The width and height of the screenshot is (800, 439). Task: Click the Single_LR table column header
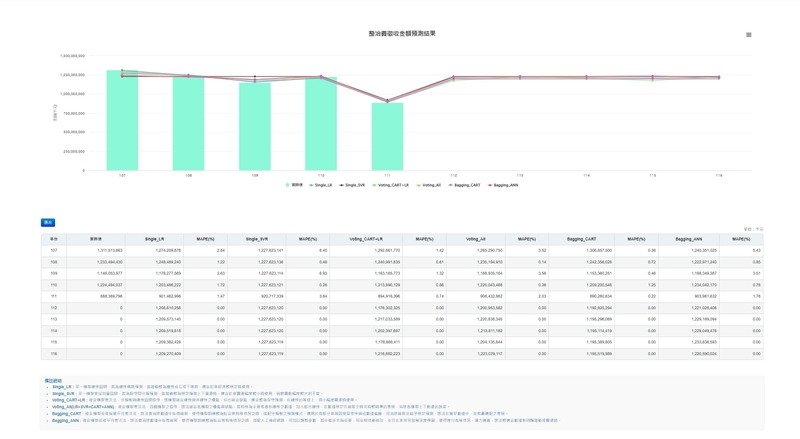[x=154, y=239]
